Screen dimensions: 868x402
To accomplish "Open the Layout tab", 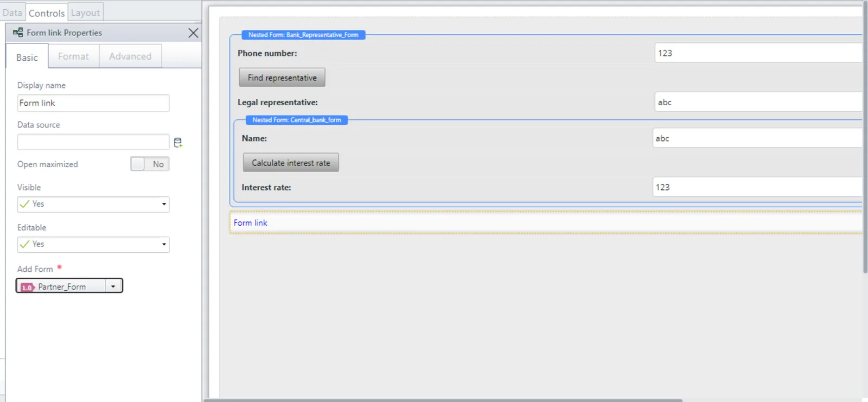I will tap(85, 12).
